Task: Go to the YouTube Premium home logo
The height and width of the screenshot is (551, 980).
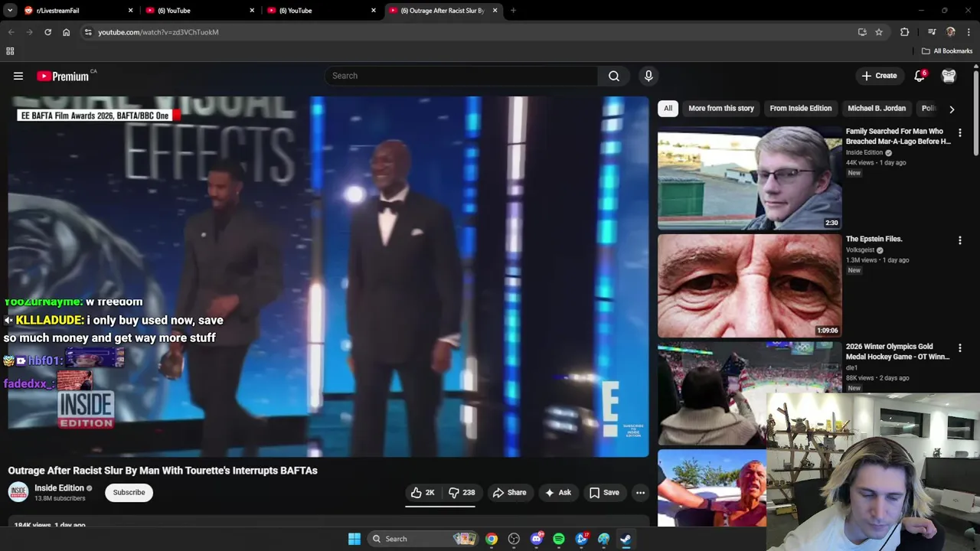Action: tap(63, 76)
